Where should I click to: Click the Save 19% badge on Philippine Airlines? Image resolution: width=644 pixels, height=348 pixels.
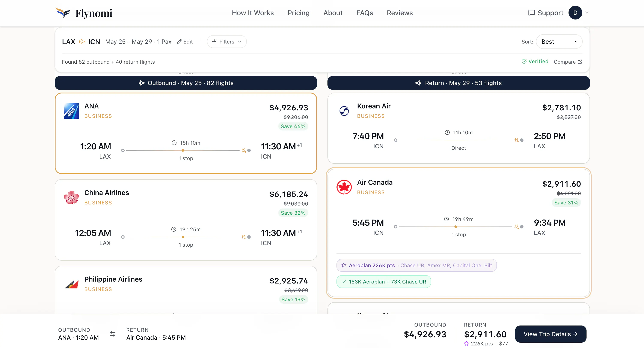click(x=293, y=300)
